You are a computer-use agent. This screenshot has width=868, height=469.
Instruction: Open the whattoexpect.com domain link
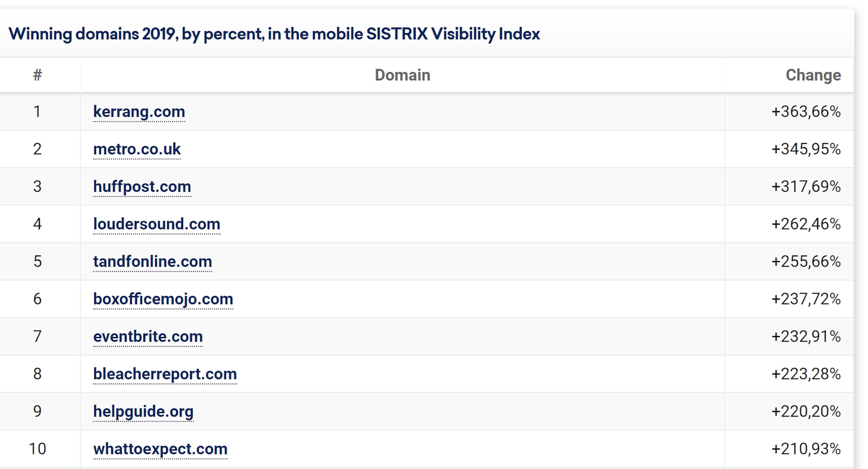160,449
